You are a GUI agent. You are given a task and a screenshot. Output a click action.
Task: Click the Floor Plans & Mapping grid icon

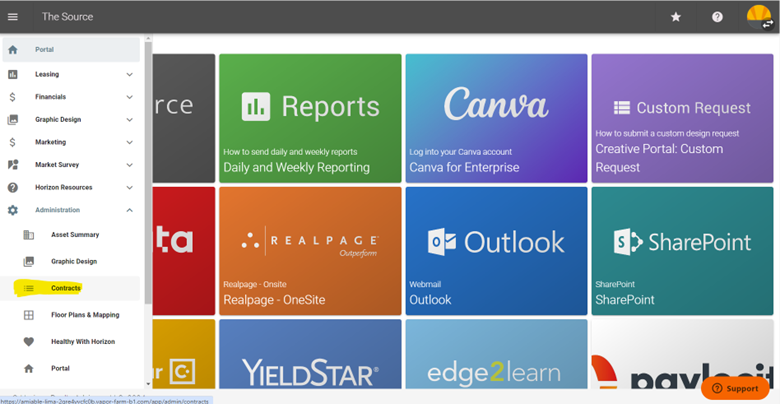(29, 315)
